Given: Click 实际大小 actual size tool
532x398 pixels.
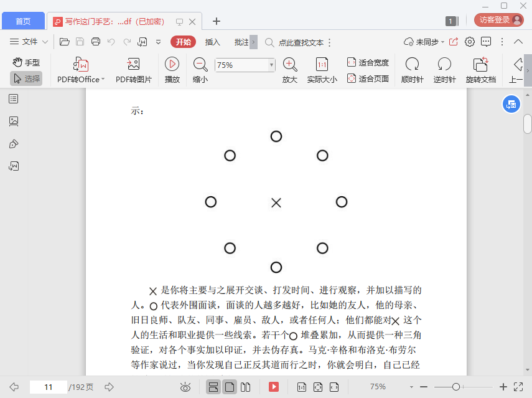Looking at the screenshot, I should pos(322,70).
